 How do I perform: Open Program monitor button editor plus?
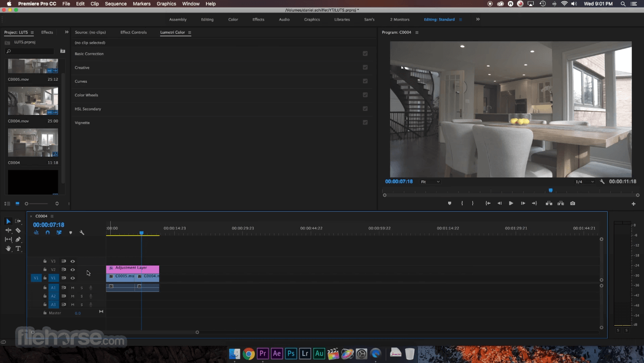(x=633, y=204)
